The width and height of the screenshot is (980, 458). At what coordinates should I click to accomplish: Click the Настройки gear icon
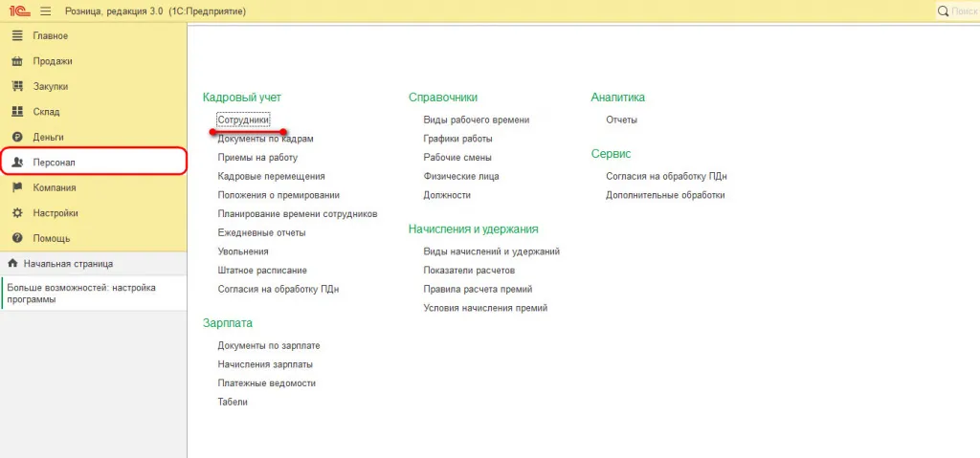pos(16,213)
